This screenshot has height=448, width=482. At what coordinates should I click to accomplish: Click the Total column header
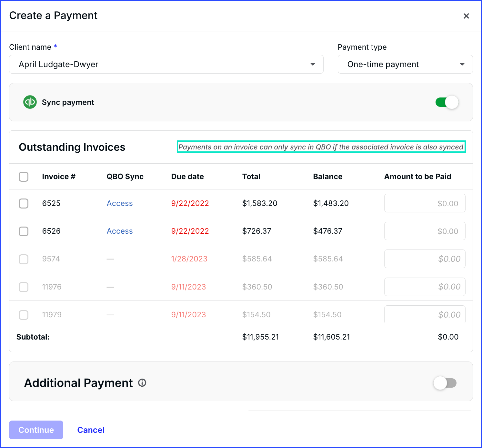click(x=251, y=177)
